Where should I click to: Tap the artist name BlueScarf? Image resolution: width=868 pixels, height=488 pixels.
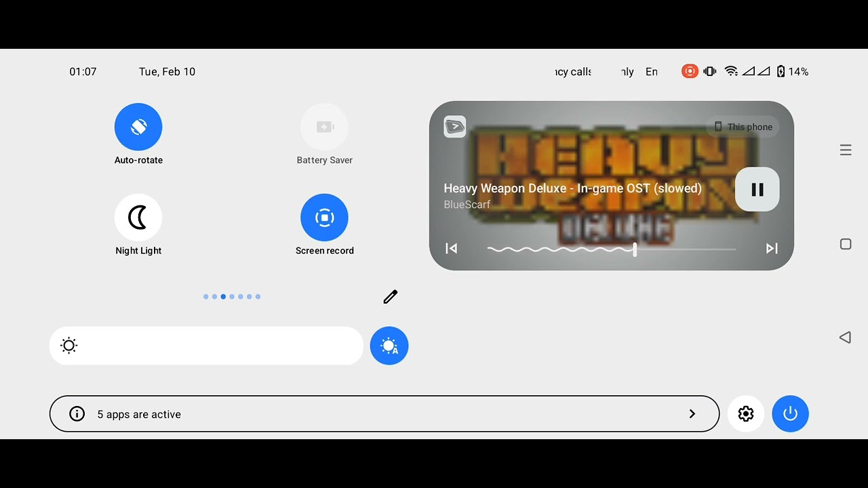467,205
